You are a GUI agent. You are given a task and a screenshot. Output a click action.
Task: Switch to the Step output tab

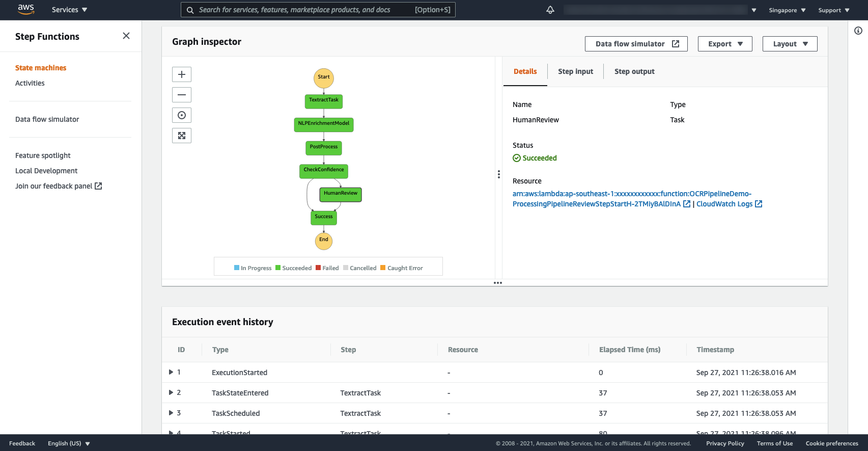[634, 71]
